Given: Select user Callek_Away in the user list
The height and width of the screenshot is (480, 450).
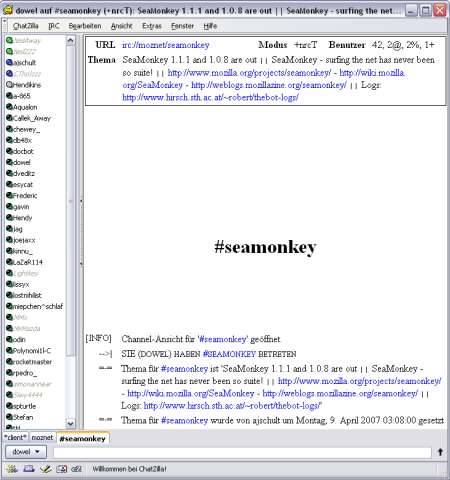Looking at the screenshot, I should point(32,118).
